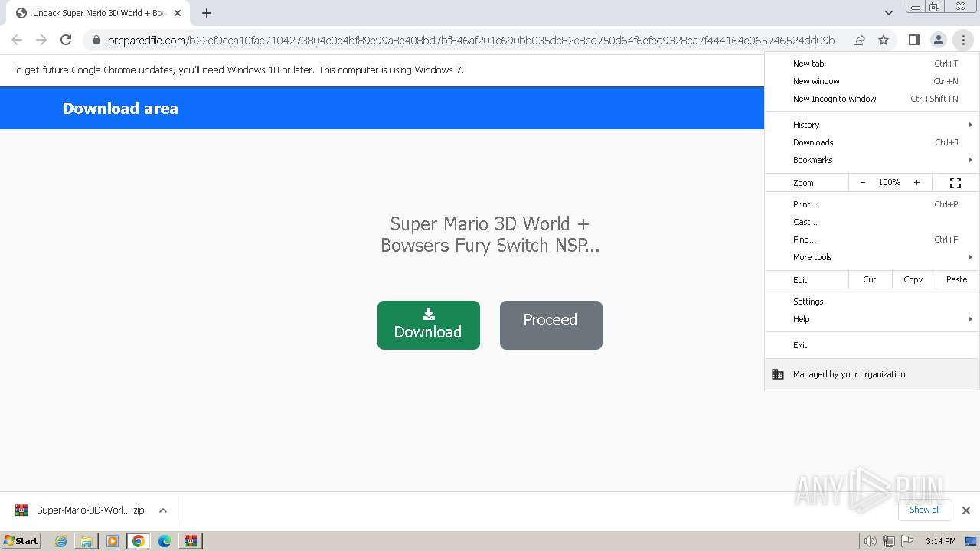Decrease zoom with the minus button
This screenshot has width=980, height=551.
[863, 183]
